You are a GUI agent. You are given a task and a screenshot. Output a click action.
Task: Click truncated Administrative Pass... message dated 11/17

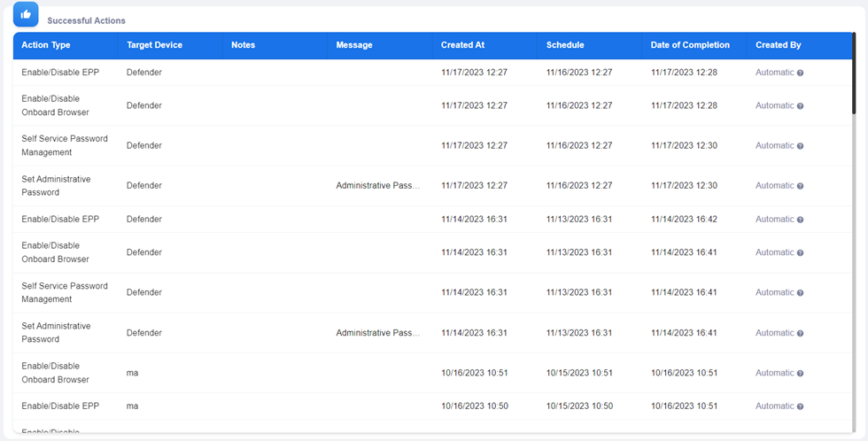click(x=378, y=186)
